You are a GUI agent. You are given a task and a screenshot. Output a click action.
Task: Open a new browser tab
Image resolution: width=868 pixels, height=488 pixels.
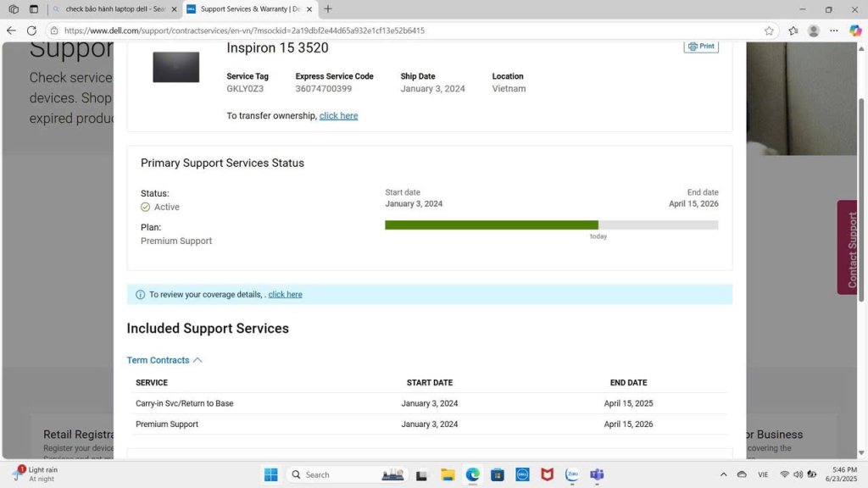(328, 8)
